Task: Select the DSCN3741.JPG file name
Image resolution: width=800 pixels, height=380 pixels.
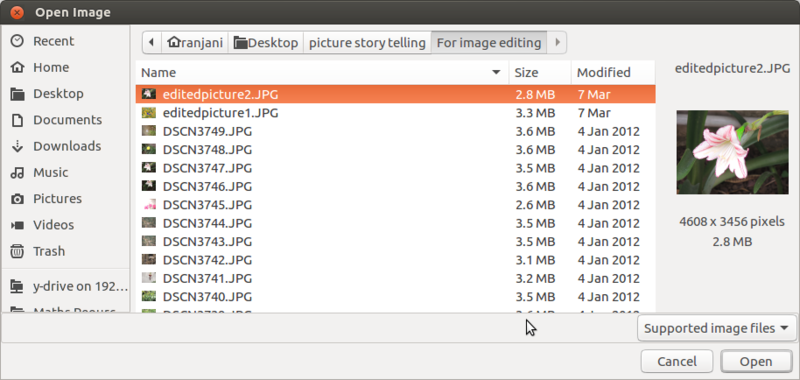Action: pos(208,278)
